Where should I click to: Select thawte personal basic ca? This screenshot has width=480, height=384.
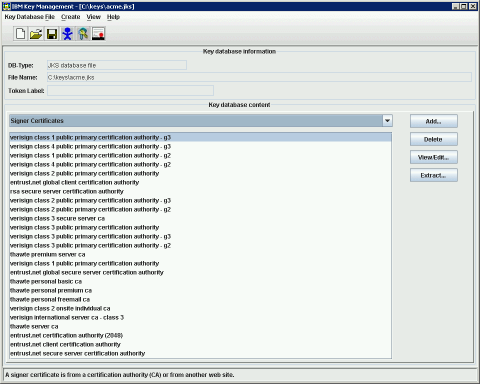click(x=200, y=281)
